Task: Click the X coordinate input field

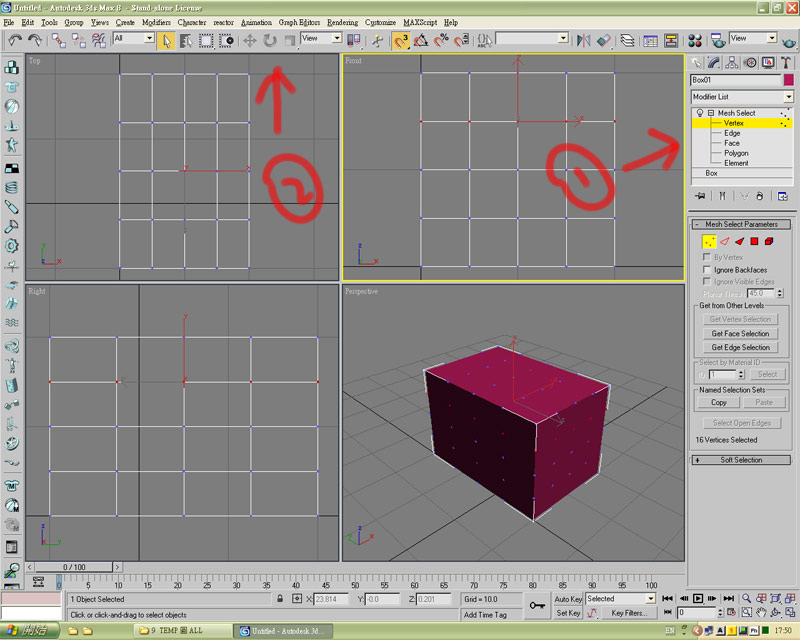Action: pos(331,599)
